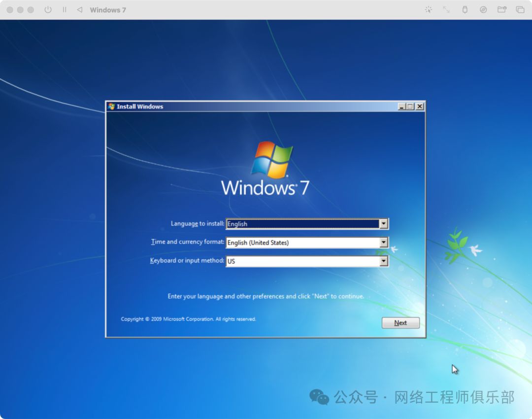Open the shared folder icon
532x419 pixels.
tap(502, 9)
